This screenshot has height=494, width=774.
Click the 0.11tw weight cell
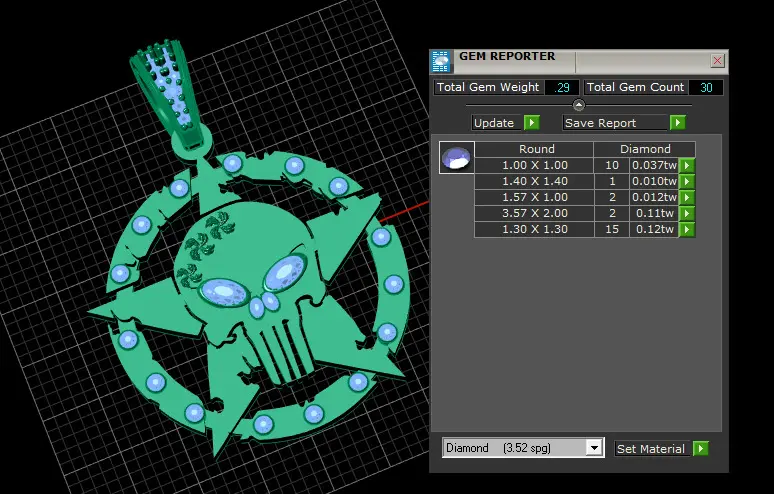point(654,213)
